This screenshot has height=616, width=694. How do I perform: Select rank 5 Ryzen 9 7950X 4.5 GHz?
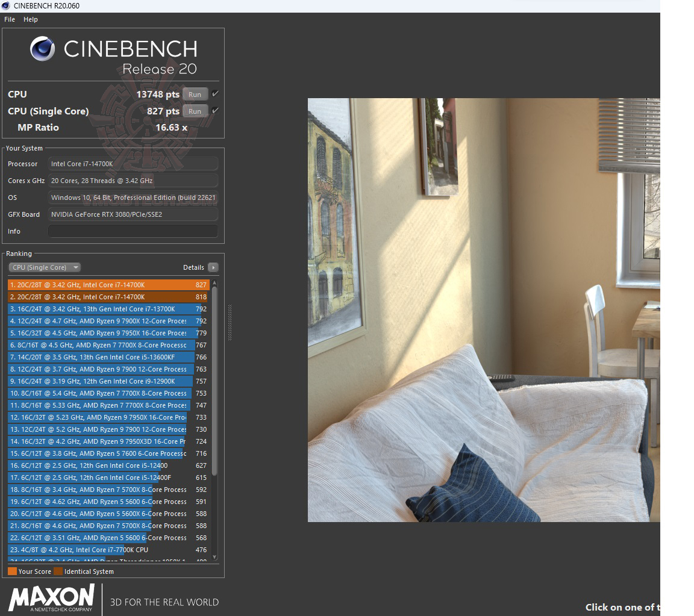point(108,333)
